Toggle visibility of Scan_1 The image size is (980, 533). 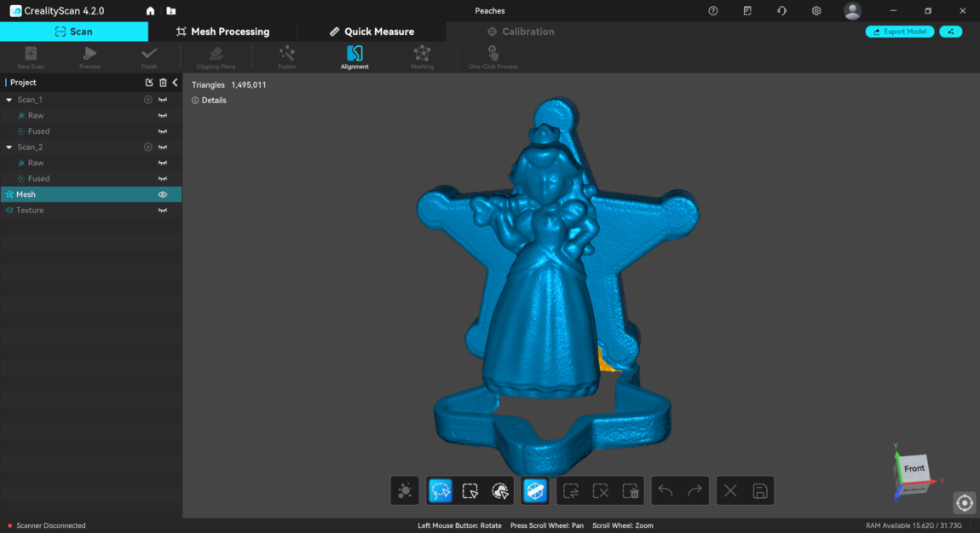click(x=162, y=100)
